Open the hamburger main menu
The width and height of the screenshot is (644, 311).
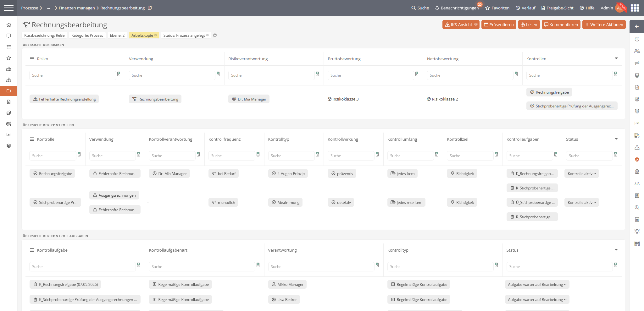tap(9, 8)
